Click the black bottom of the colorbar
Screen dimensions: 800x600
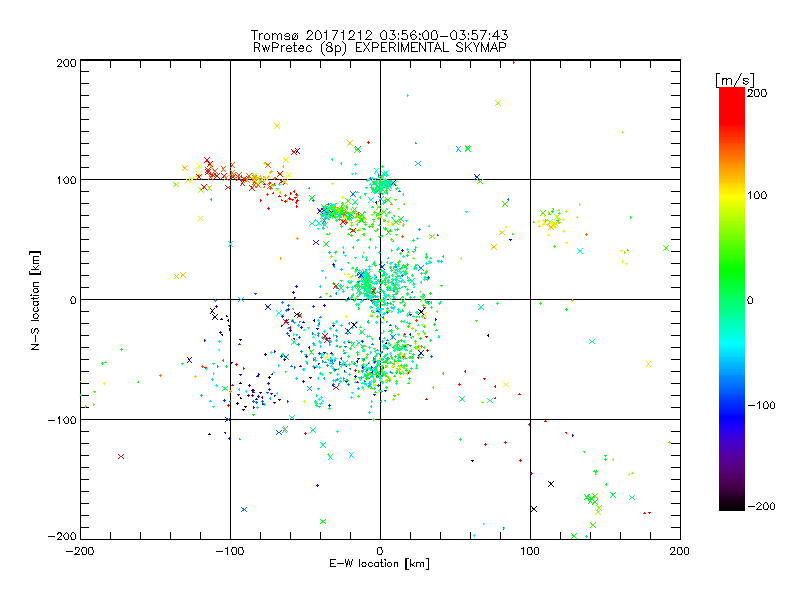click(x=732, y=505)
